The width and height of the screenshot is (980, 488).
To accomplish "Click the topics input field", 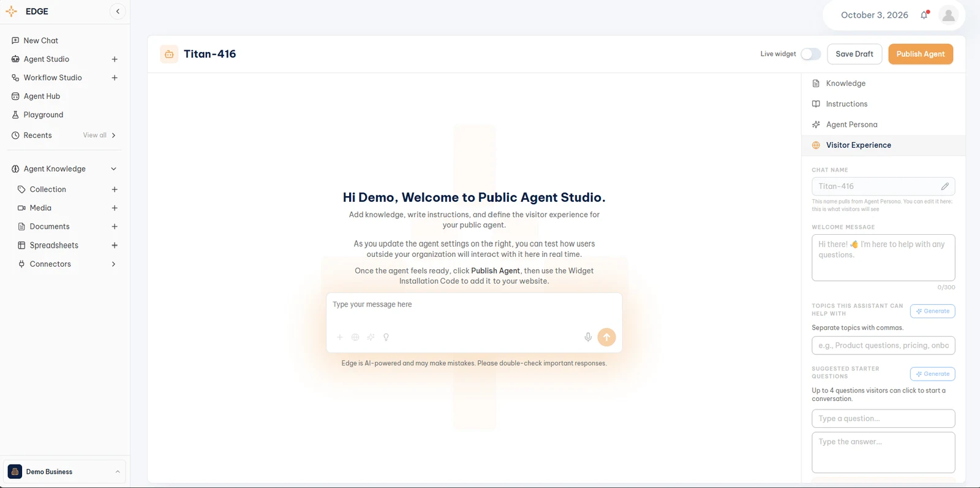I will (x=883, y=346).
